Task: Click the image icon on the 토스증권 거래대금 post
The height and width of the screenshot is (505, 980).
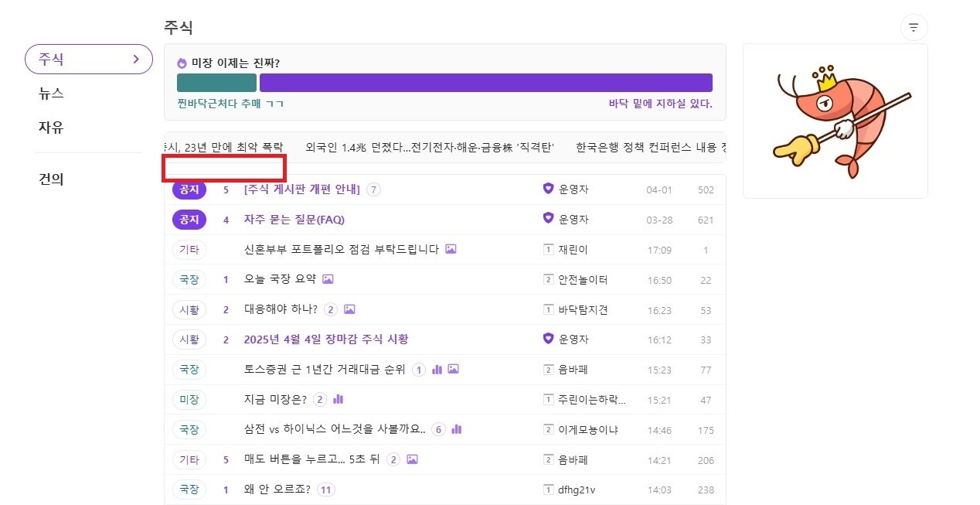Action: 453,369
